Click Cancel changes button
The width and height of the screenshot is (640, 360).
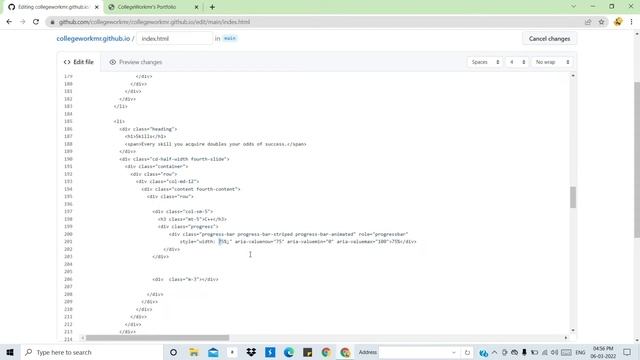click(549, 38)
